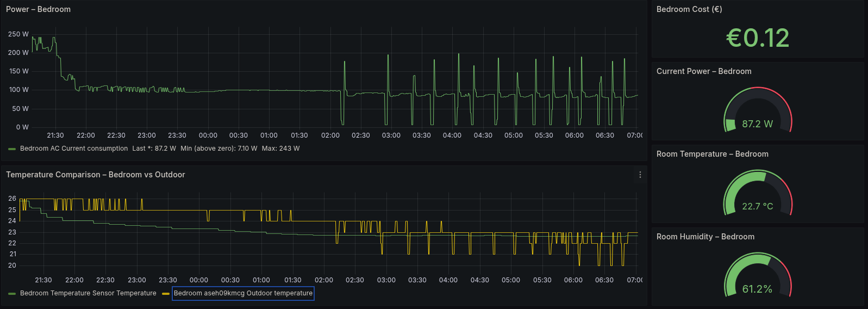Click the €0.12 cost value
Screen dimensions: 868x309
point(758,38)
